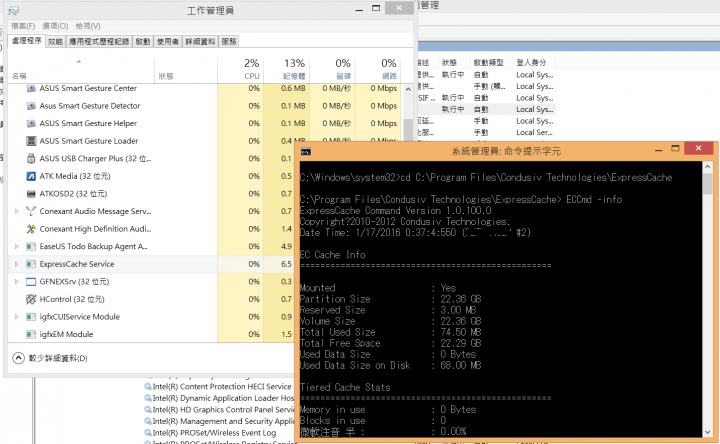Open the 檔案(F) menu
This screenshot has width=720, height=444.
23,26
